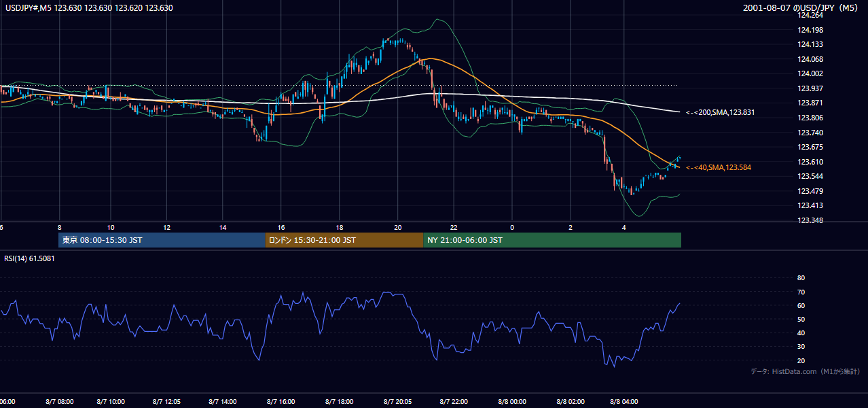This screenshot has height=408, width=868.
Task: Click the 123.740 price axis label
Action: (x=810, y=133)
